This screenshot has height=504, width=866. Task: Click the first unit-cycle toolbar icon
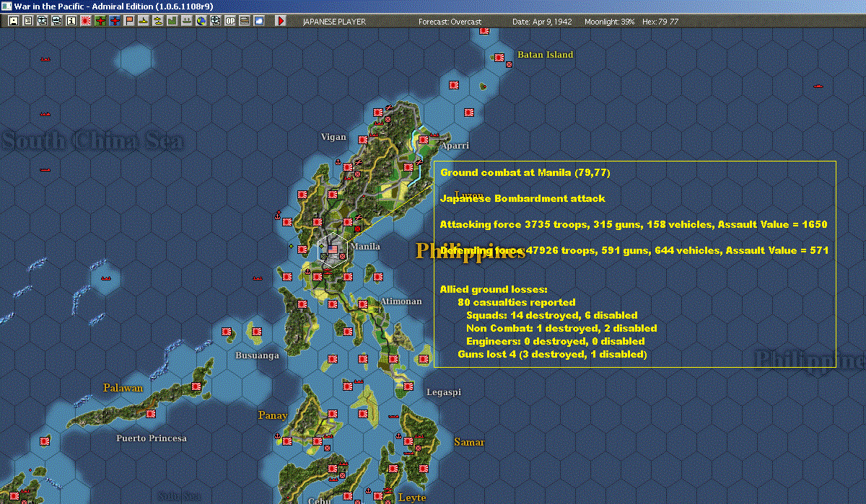43,21
